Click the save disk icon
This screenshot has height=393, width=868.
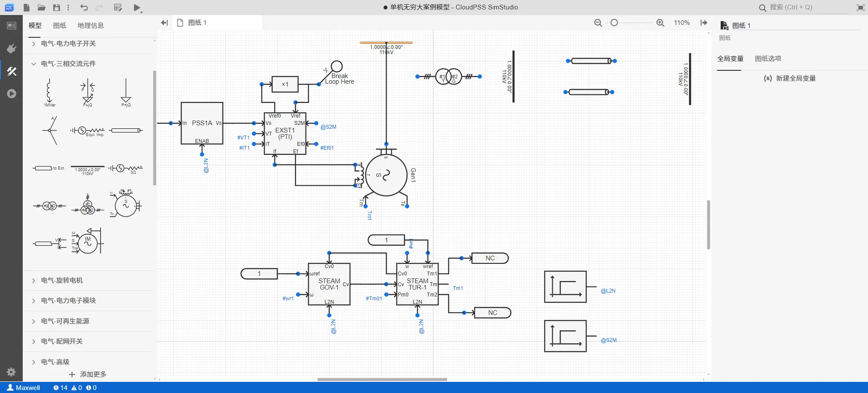(x=56, y=7)
